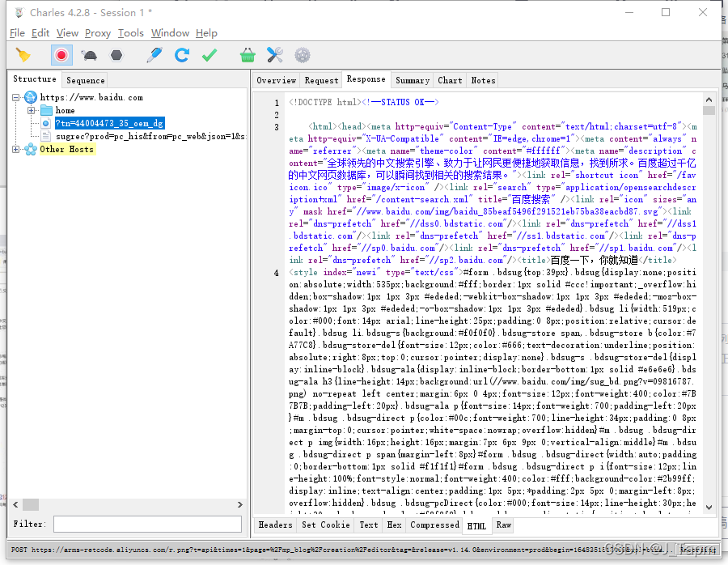
Task: Collapse the https://www.baidu.com tree node
Action: [x=16, y=98]
